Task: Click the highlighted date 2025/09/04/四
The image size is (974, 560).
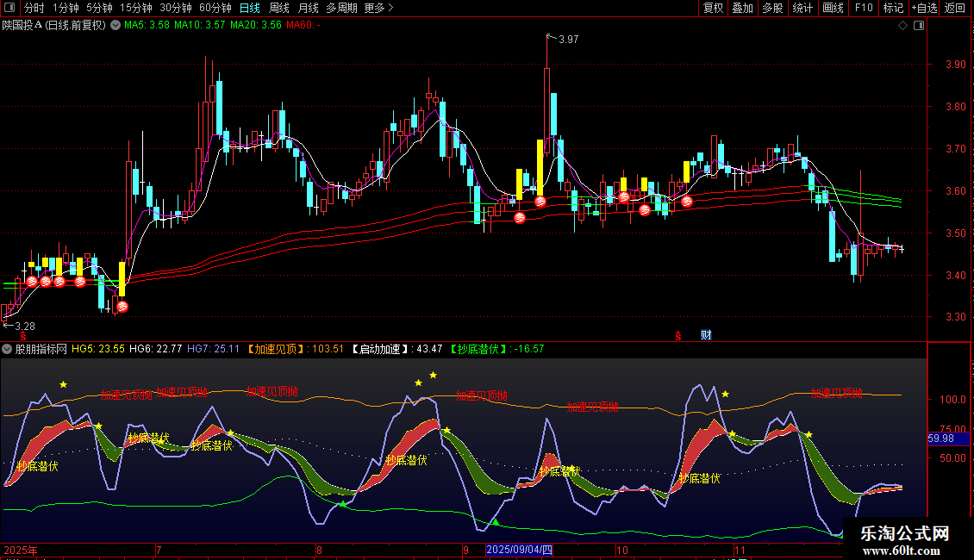Action: coord(519,550)
